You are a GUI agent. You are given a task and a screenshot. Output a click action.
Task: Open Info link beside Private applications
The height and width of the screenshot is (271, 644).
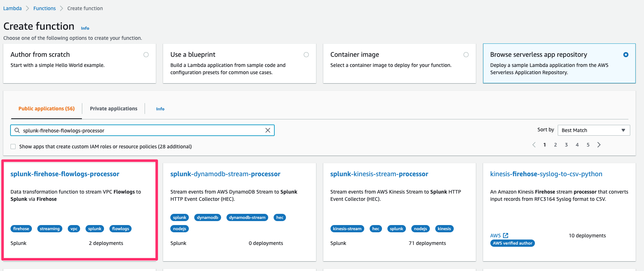160,109
